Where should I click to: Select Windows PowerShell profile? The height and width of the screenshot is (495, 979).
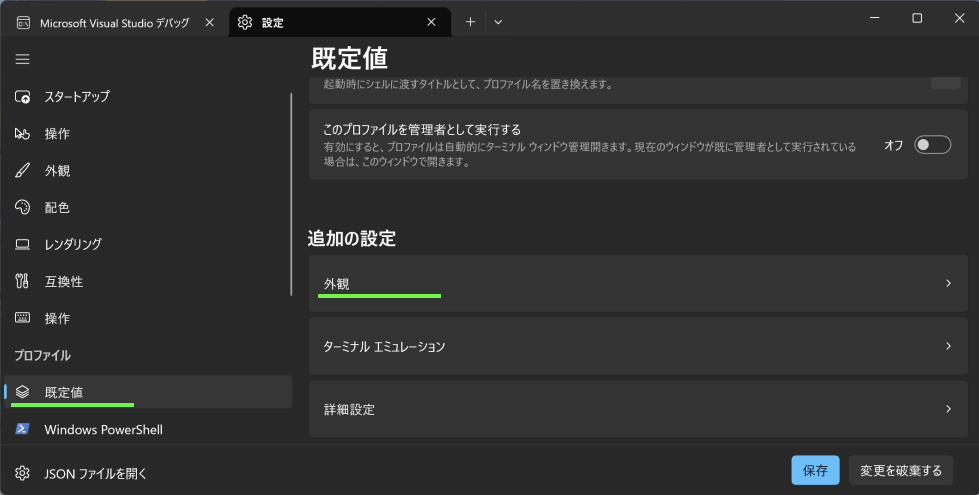[x=147, y=429]
